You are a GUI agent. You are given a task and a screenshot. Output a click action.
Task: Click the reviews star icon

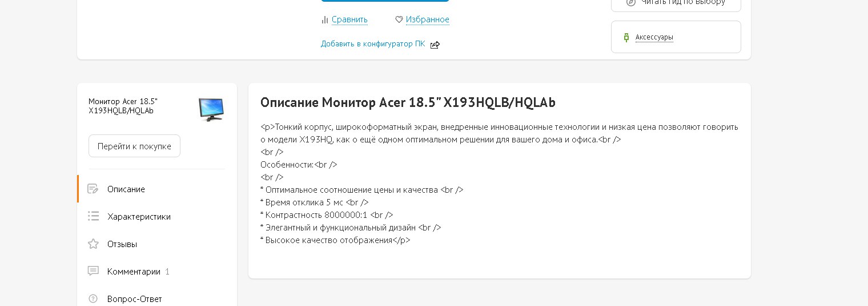[x=93, y=244]
